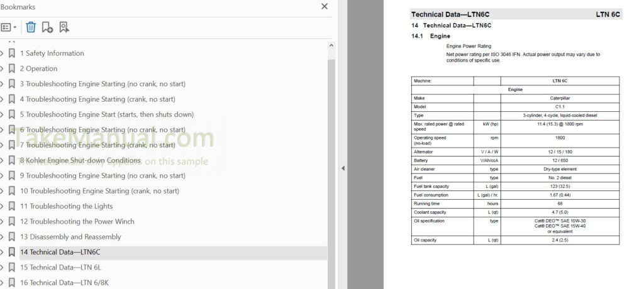Jump to 11 Troubleshooting the Lights
644x289 pixels.
66,206
